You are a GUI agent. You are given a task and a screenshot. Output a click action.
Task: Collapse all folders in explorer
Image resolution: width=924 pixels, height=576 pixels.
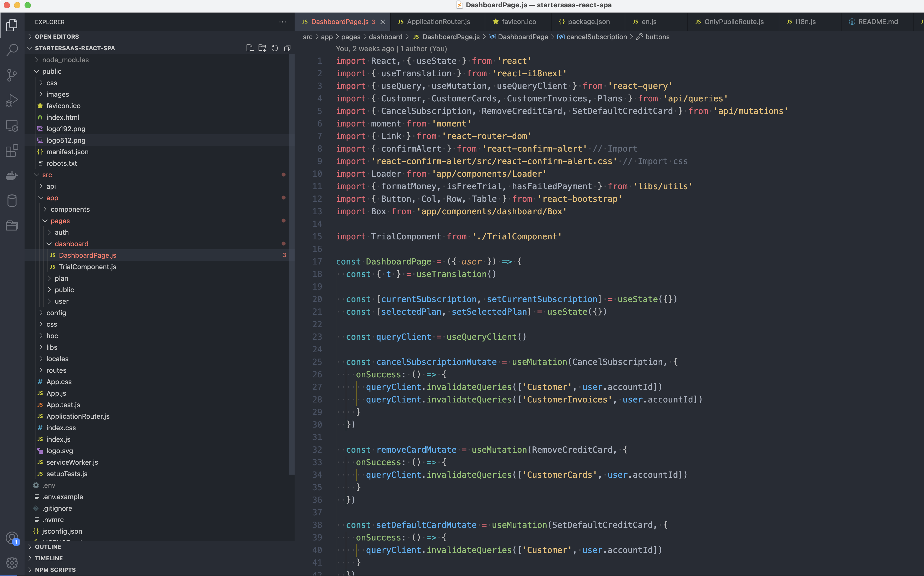pos(287,48)
